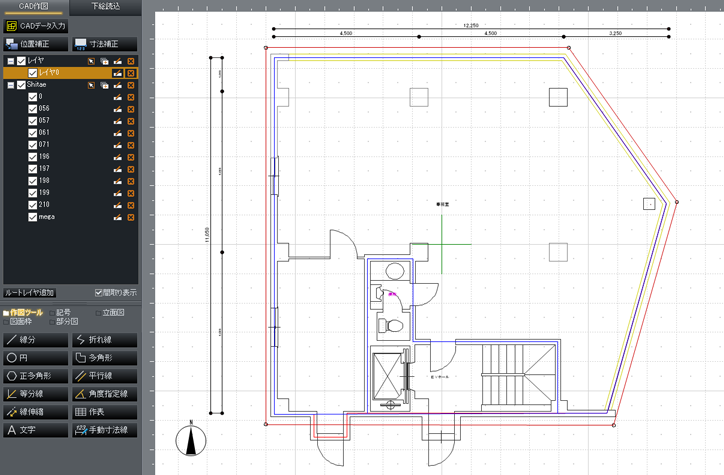Toggle the mega layer checkbox
The image size is (724, 475).
click(33, 217)
